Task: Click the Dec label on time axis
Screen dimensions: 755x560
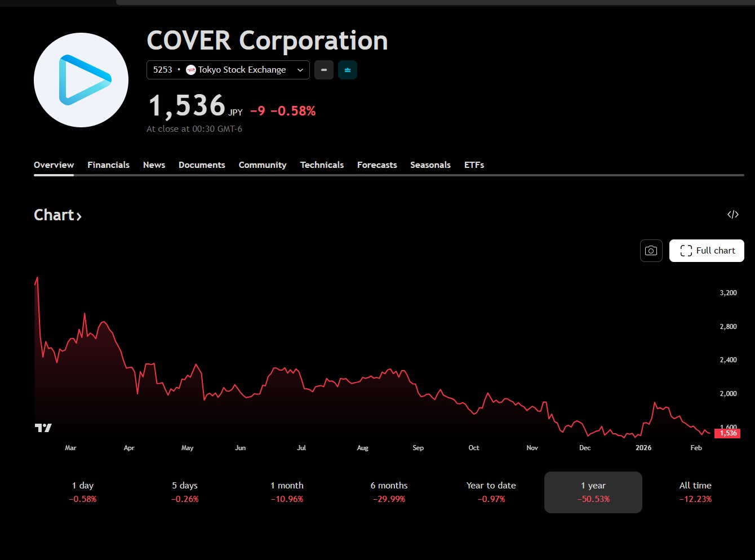Action: click(585, 448)
